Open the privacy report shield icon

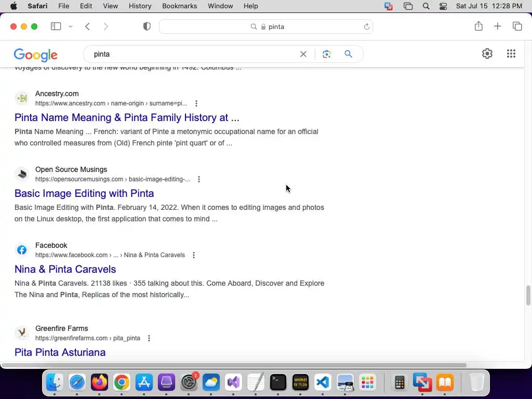pyautogui.click(x=147, y=26)
